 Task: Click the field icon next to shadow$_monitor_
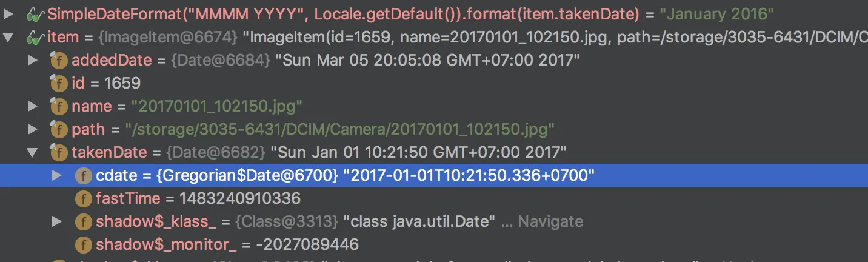[83, 244]
